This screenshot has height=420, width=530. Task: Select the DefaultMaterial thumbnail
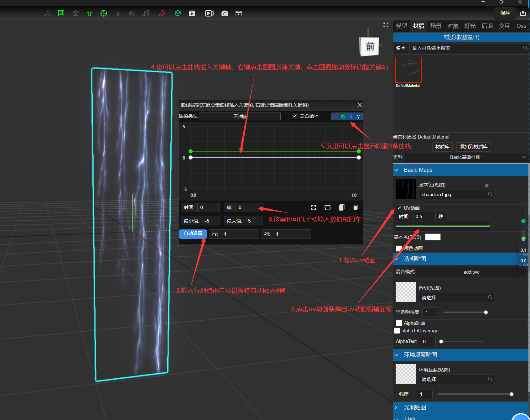408,70
